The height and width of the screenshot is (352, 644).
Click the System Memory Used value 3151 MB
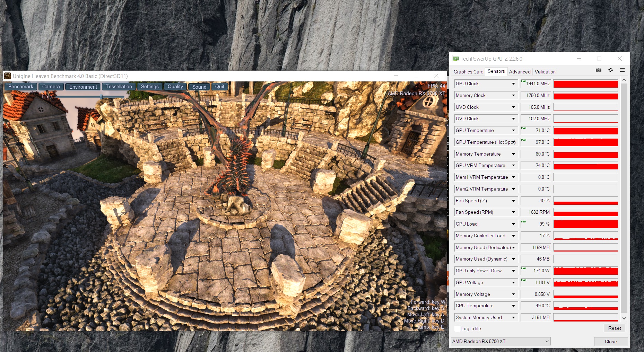click(x=536, y=318)
